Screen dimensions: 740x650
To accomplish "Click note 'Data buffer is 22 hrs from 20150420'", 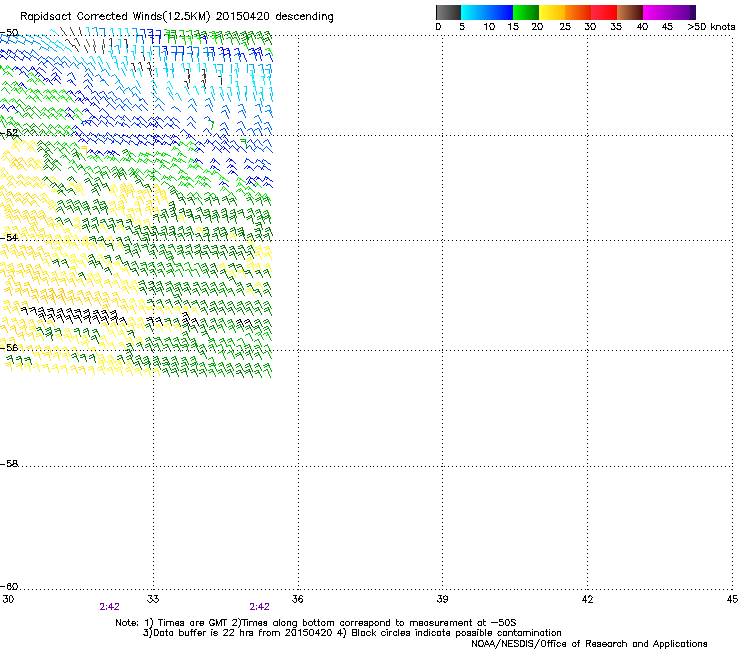I will (243, 633).
